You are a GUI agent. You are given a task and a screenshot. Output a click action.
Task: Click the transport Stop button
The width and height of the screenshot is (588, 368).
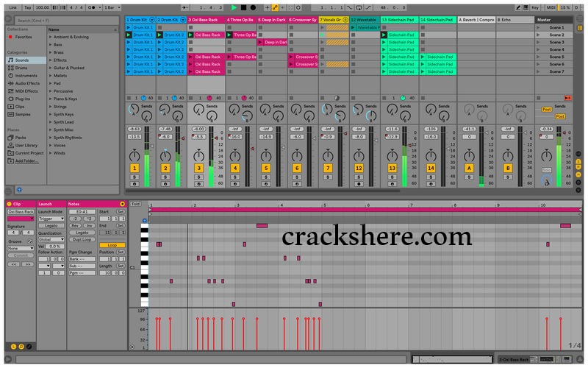[244, 7]
